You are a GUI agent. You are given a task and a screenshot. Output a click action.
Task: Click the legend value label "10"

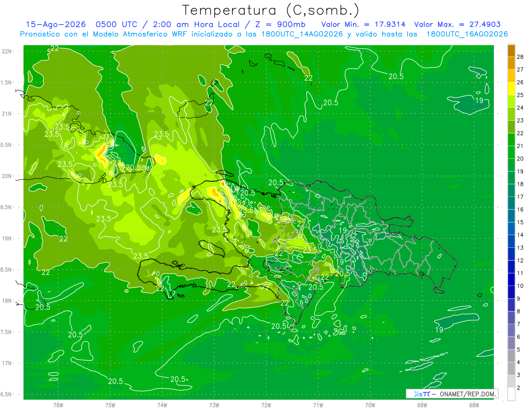pos(520,286)
